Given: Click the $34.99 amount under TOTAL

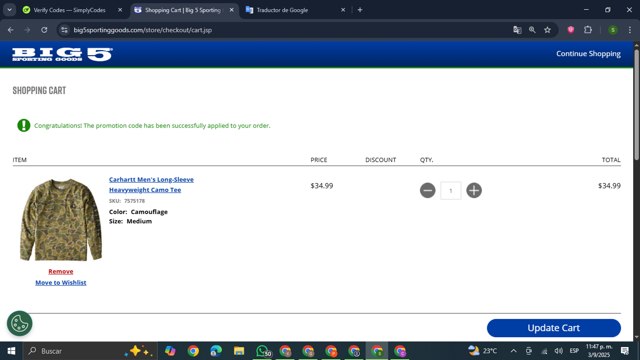Looking at the screenshot, I should [x=609, y=186].
